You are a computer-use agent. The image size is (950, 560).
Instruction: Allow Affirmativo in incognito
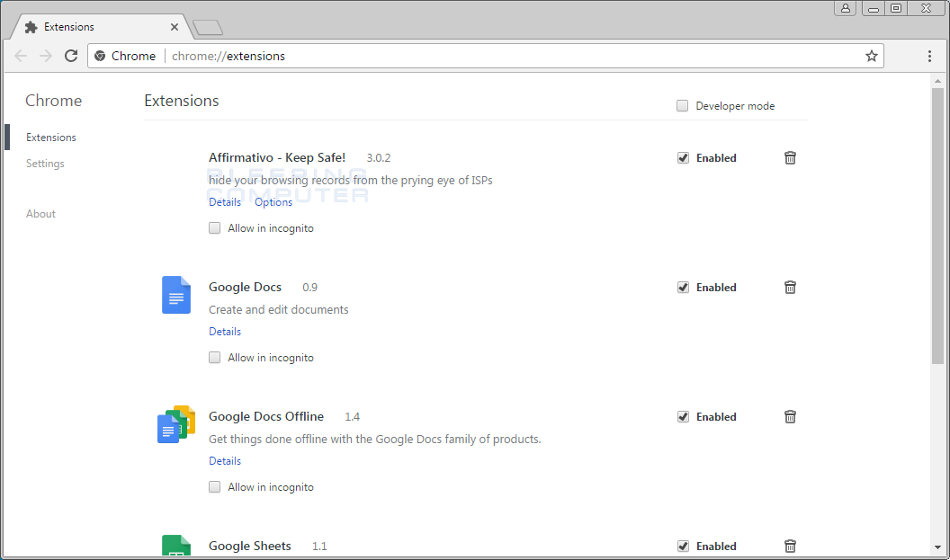214,228
